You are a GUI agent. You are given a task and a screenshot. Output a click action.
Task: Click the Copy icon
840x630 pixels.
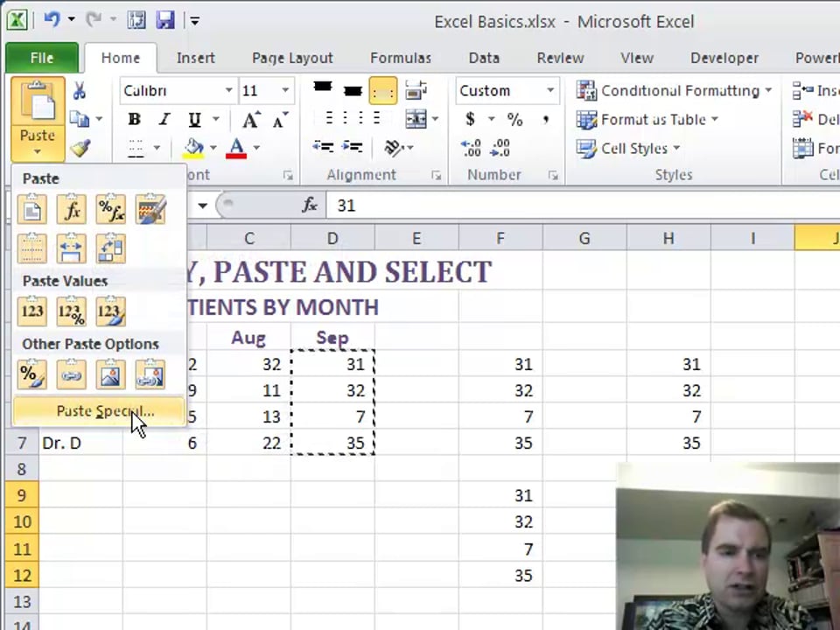(80, 119)
